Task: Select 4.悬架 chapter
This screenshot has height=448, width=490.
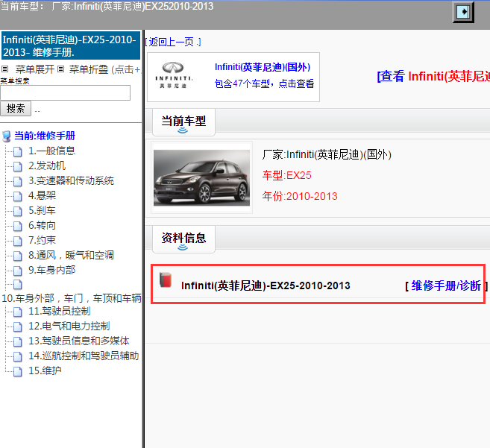Action: 43,195
